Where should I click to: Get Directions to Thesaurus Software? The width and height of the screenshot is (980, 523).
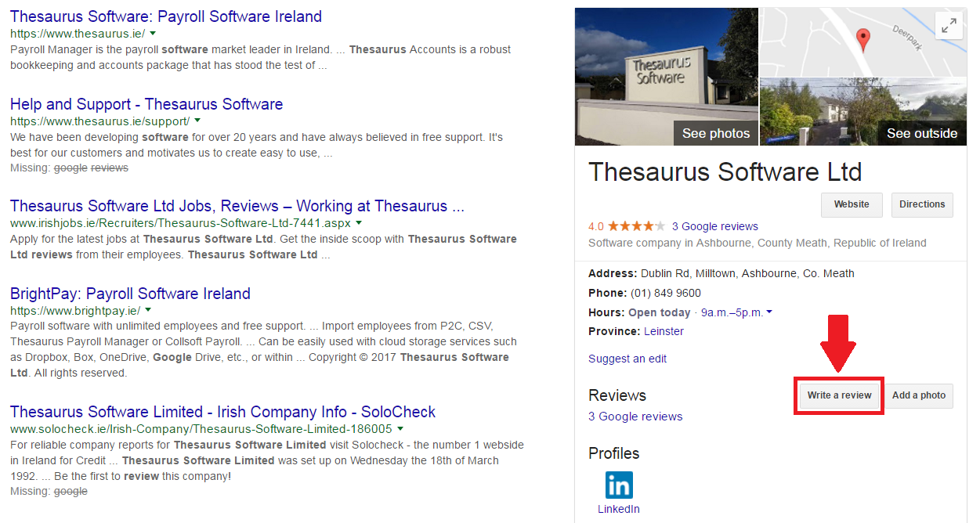[922, 204]
